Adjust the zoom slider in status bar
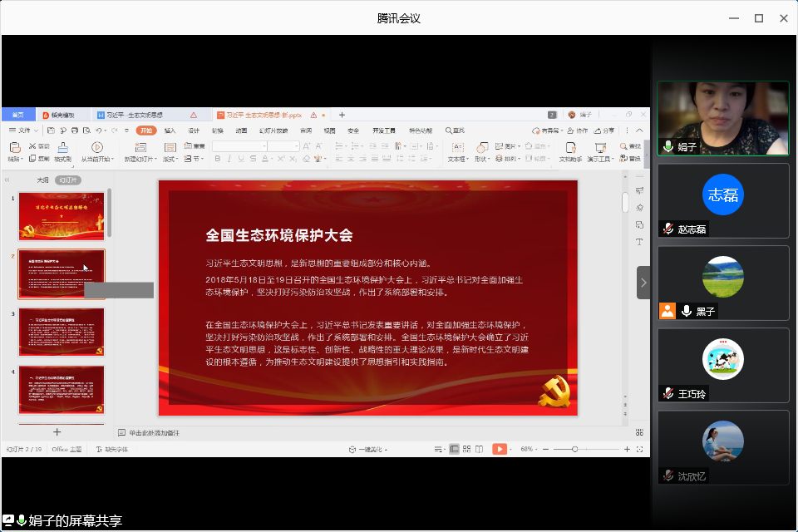The height and width of the screenshot is (532, 798). pyautogui.click(x=575, y=449)
